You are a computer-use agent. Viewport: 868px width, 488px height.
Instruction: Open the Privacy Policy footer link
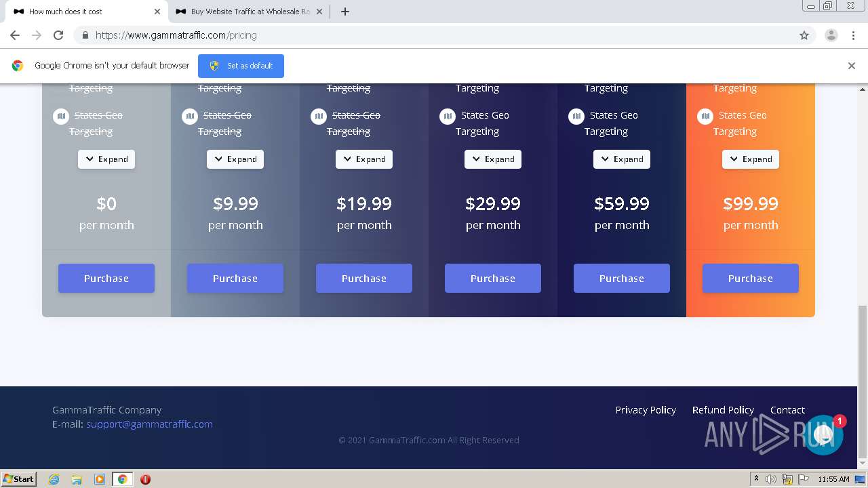[646, 410]
